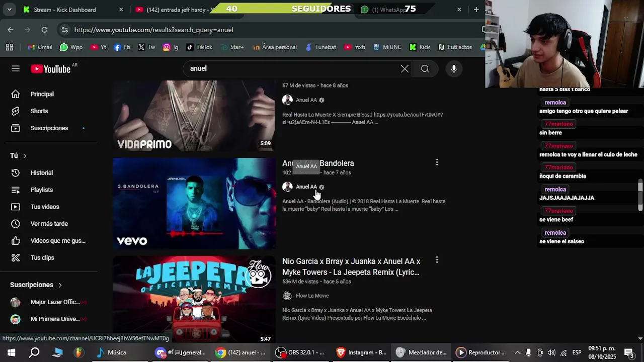
Task: Open the Área personal bookmark
Action: click(275, 47)
